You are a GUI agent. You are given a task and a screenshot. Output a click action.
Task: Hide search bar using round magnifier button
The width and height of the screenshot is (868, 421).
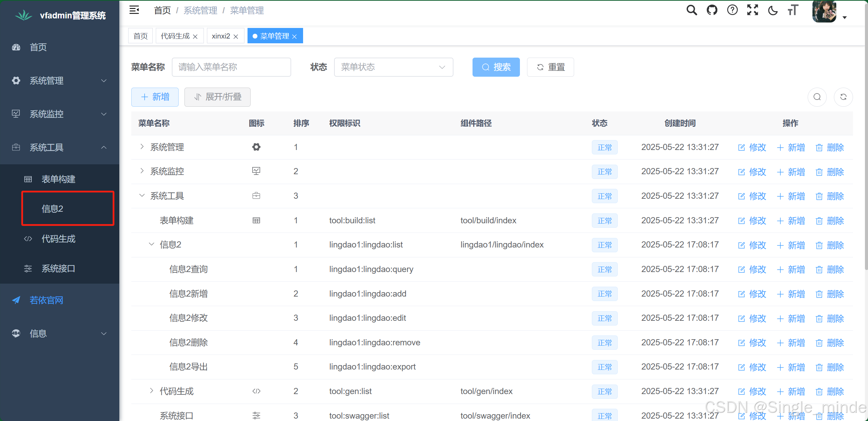click(x=817, y=97)
